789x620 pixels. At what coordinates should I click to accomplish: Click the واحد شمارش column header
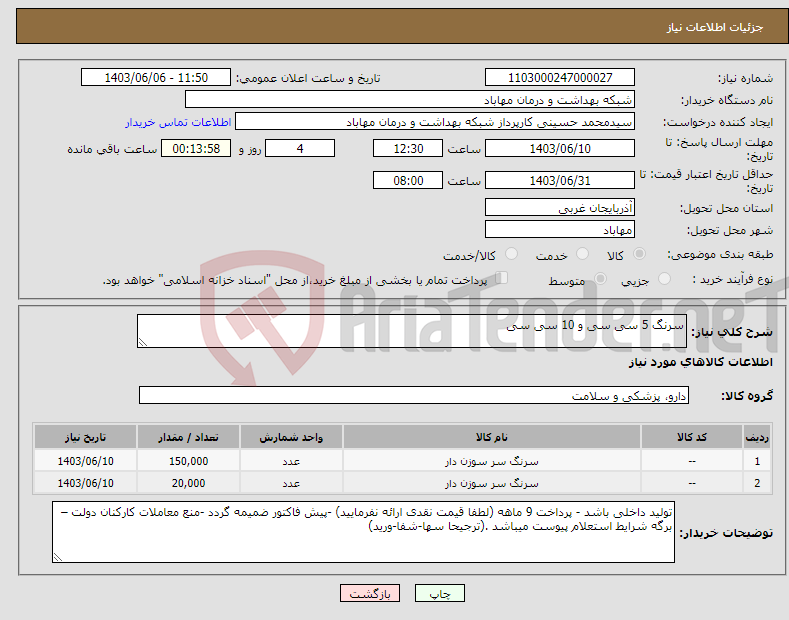(291, 437)
